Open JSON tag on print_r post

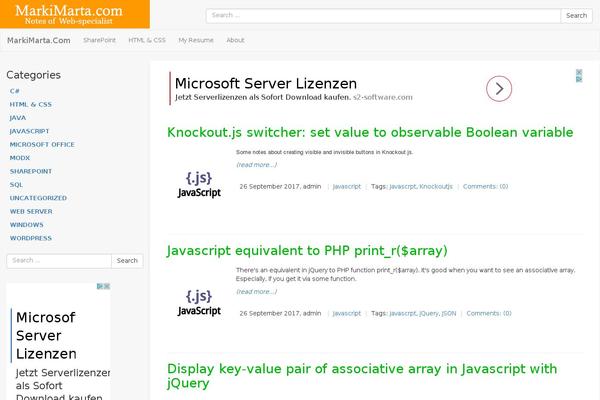(449, 313)
